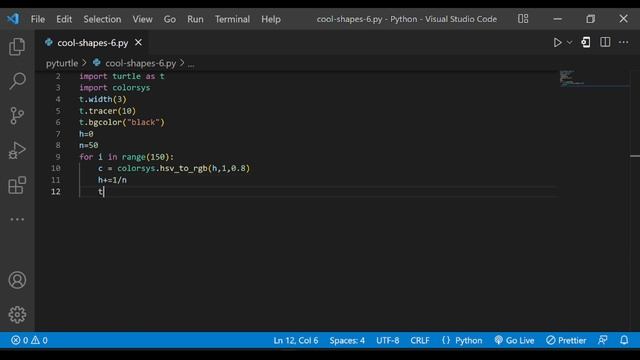Image resolution: width=640 pixels, height=360 pixels.
Task: Open the Source Control view
Action: pyautogui.click(x=17, y=116)
